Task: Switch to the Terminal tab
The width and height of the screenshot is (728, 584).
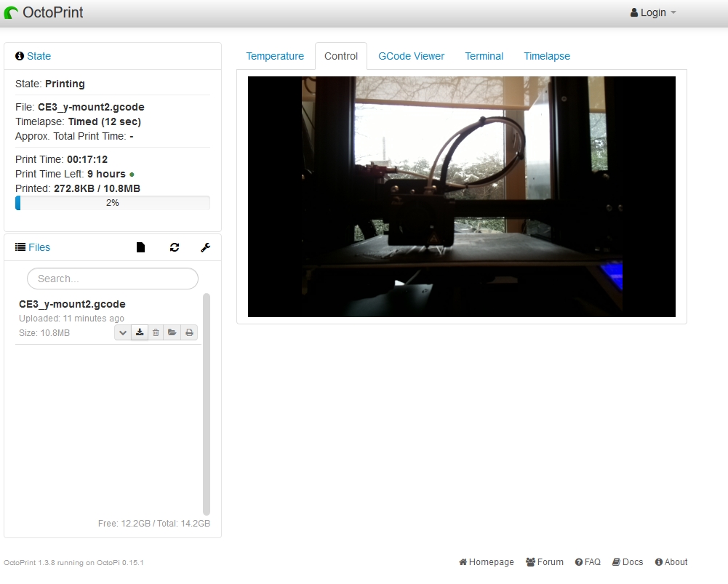Action: pyautogui.click(x=484, y=56)
